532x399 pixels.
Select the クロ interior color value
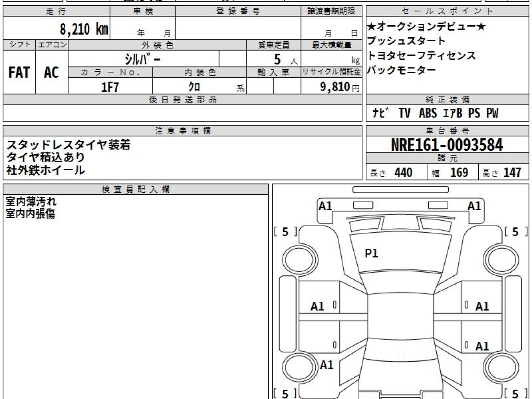pos(194,87)
